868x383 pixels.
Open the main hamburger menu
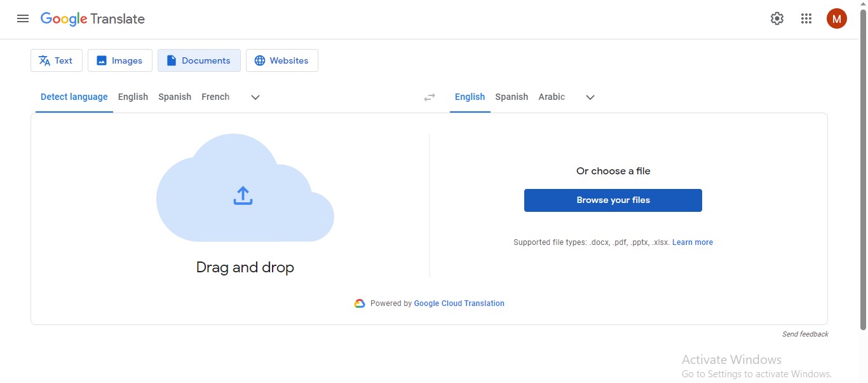click(23, 18)
